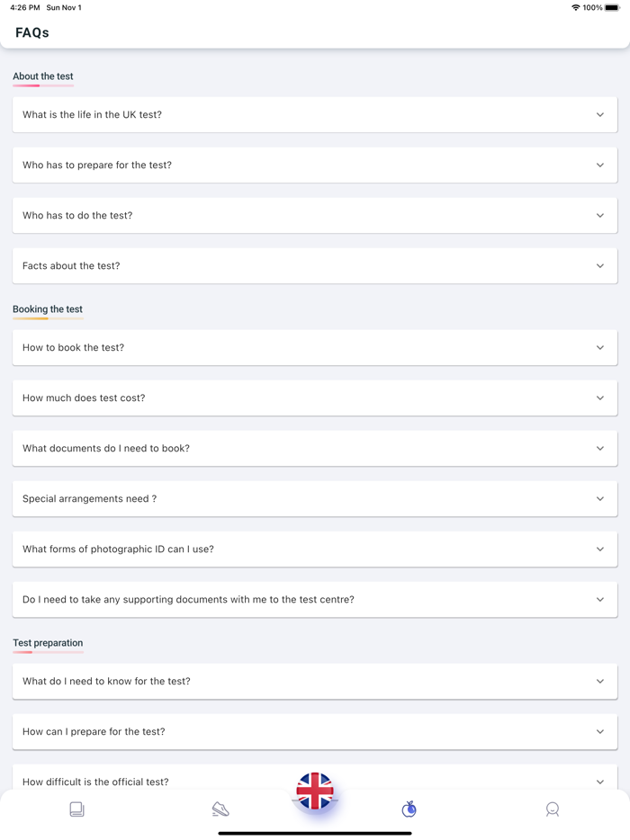Open 'Who has to prepare for the test?'

(x=314, y=165)
